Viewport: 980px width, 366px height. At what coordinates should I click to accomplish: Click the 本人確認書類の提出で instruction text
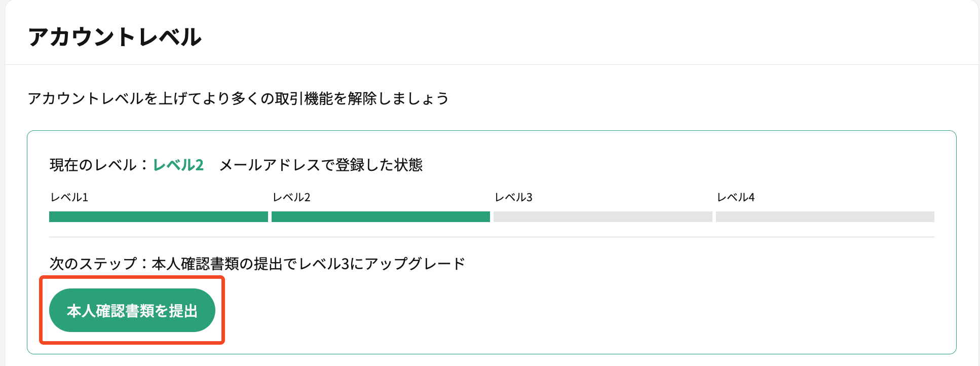[x=225, y=264]
